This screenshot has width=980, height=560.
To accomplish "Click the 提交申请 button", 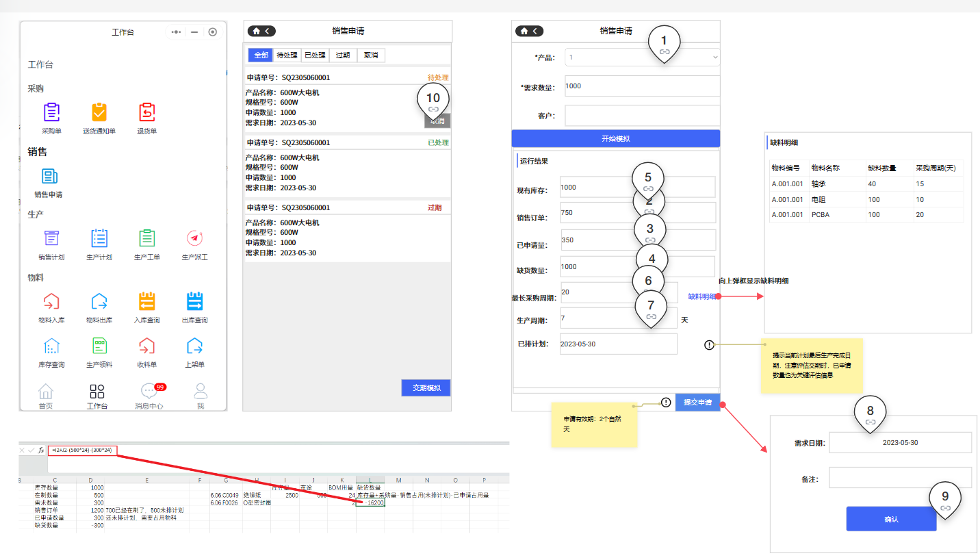I will click(697, 403).
